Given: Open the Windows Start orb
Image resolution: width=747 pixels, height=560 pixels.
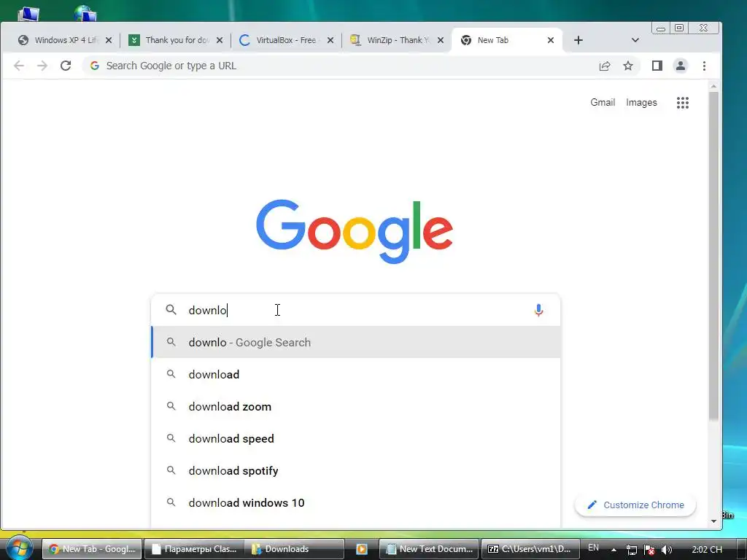Looking at the screenshot, I should [x=18, y=548].
